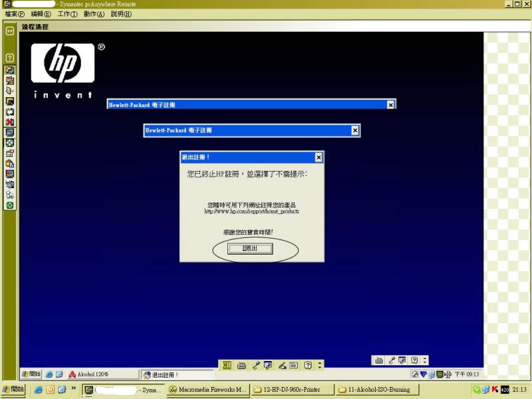
Task: Click the keyboard icon on the small floating language bar
Action: pos(379,360)
